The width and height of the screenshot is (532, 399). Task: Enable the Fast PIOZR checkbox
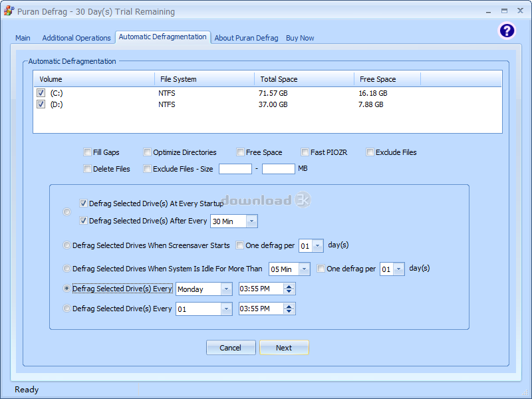pos(305,152)
